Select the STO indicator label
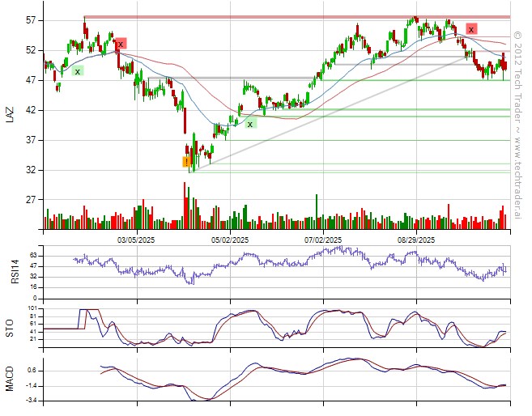Image resolution: width=532 pixels, height=416 pixels. pyautogui.click(x=10, y=326)
